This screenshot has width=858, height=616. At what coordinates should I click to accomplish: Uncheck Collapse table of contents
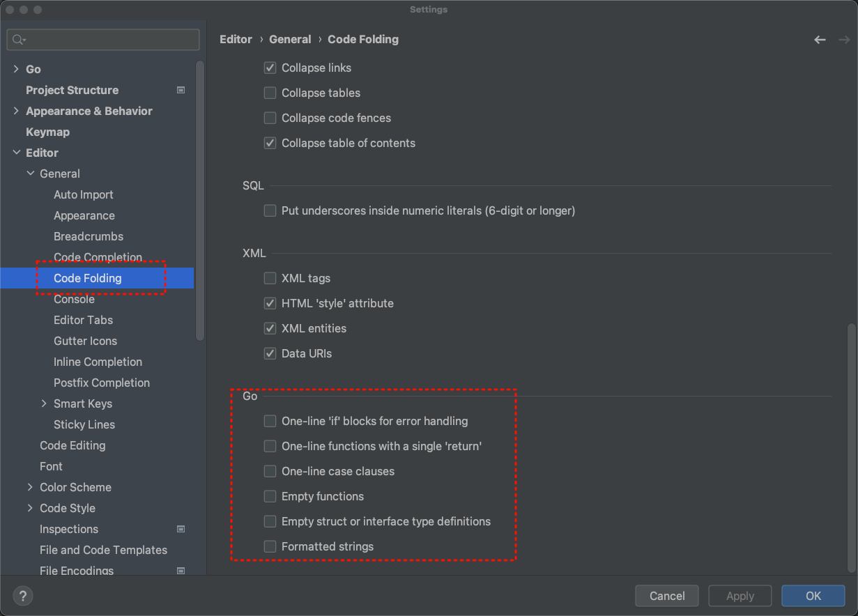[270, 143]
